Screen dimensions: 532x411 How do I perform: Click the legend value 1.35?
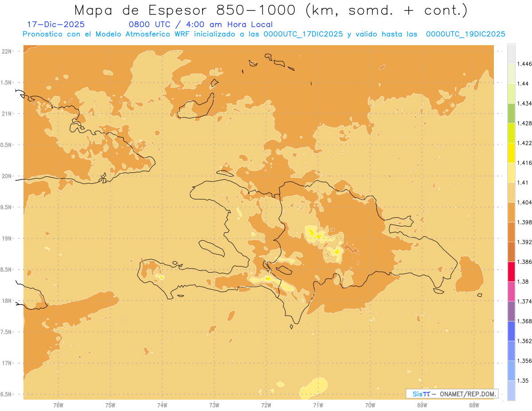[x=523, y=380]
